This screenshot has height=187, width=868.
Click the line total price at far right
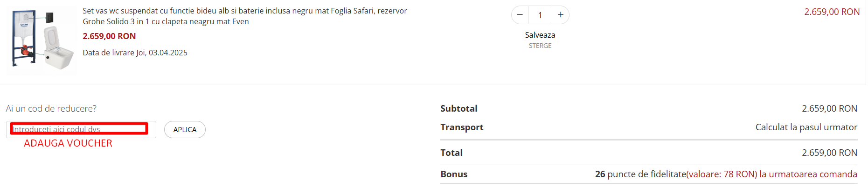tap(832, 12)
